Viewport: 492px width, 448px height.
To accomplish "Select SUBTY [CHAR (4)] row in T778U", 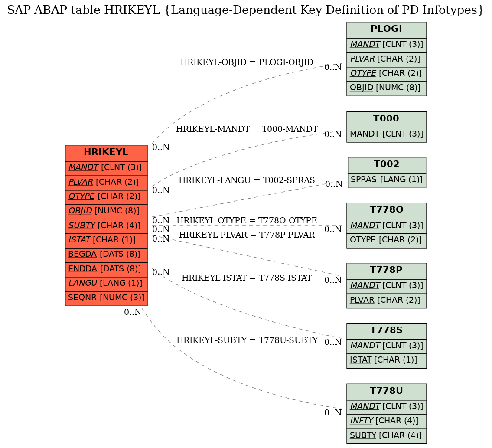I will pyautogui.click(x=386, y=436).
